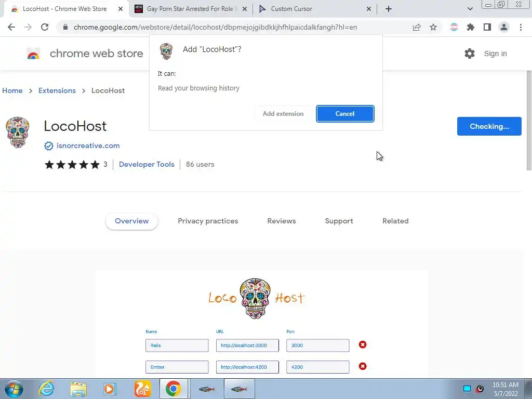Click the Ember name input field
Viewport: 532px width, 399px height.
(177, 367)
